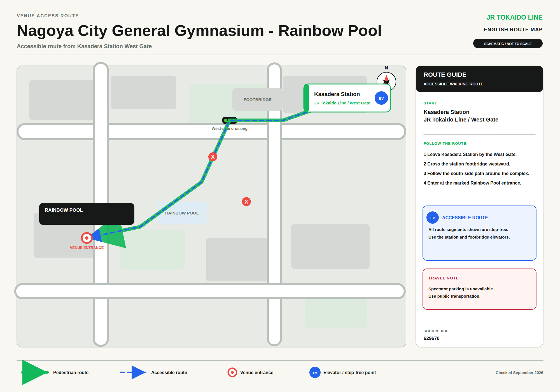Click the green pedestrian route arrow in the legend
Viewport: 560px width, 392px height.
click(35, 372)
